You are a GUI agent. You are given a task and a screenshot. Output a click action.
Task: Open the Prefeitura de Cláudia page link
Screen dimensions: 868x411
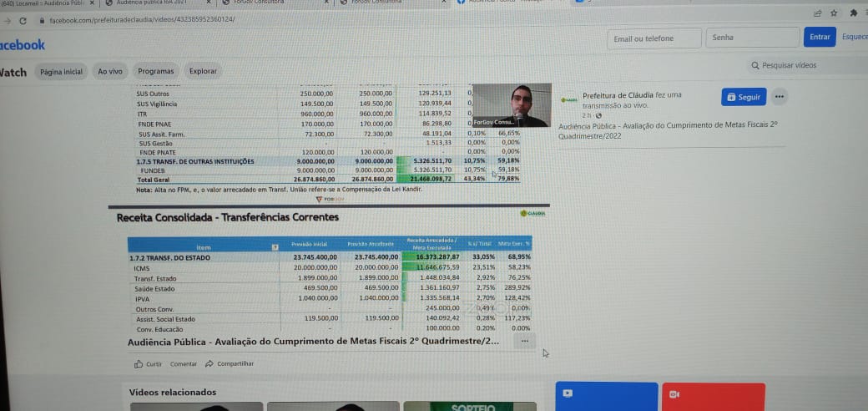[x=618, y=95]
